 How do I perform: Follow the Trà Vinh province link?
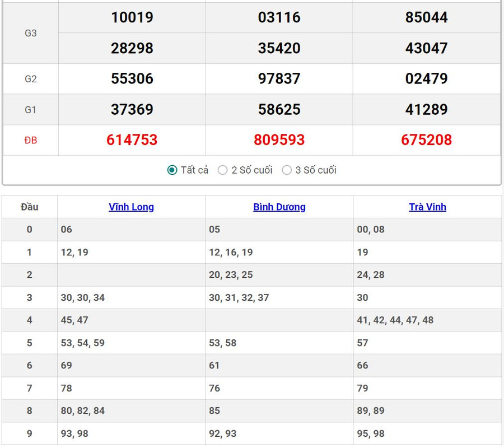point(427,207)
